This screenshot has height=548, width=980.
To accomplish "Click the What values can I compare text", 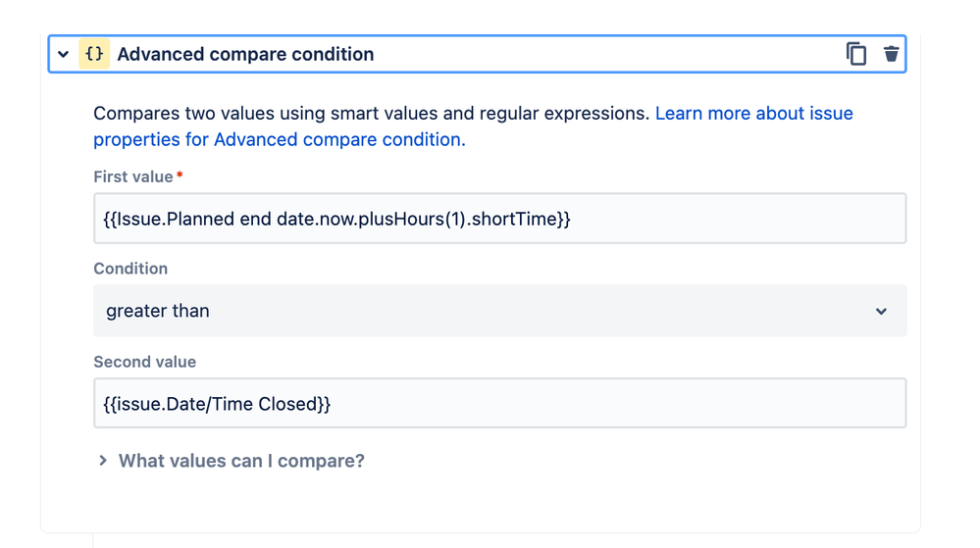I will click(x=241, y=461).
